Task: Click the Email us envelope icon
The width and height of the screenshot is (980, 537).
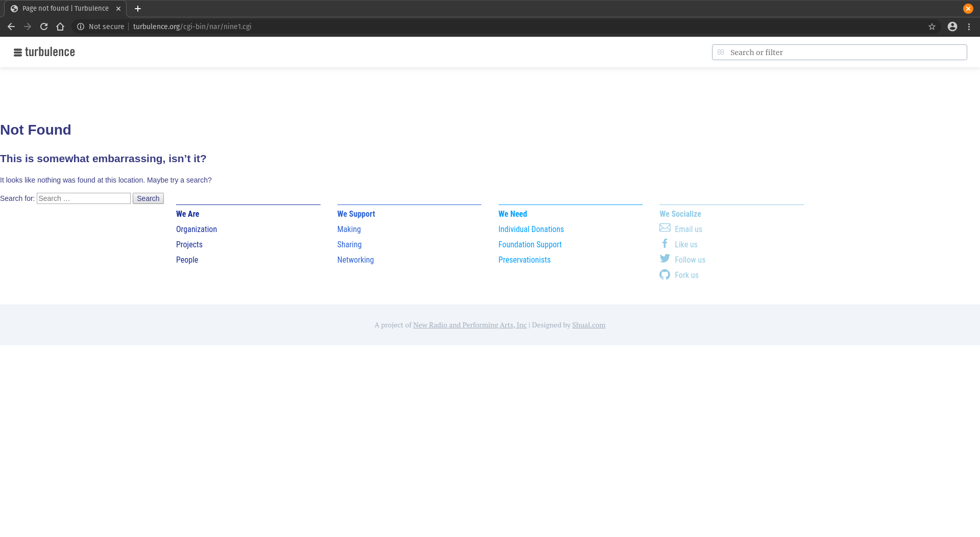Action: [x=665, y=228]
